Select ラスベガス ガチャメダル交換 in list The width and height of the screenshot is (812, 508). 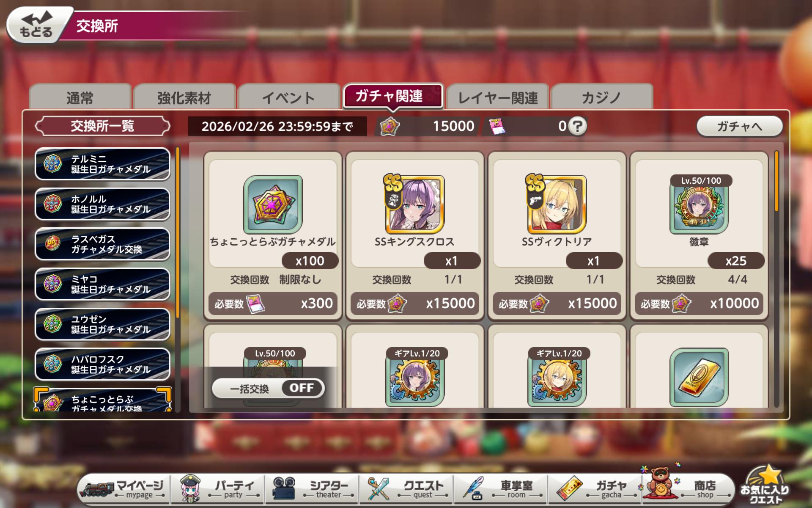102,244
